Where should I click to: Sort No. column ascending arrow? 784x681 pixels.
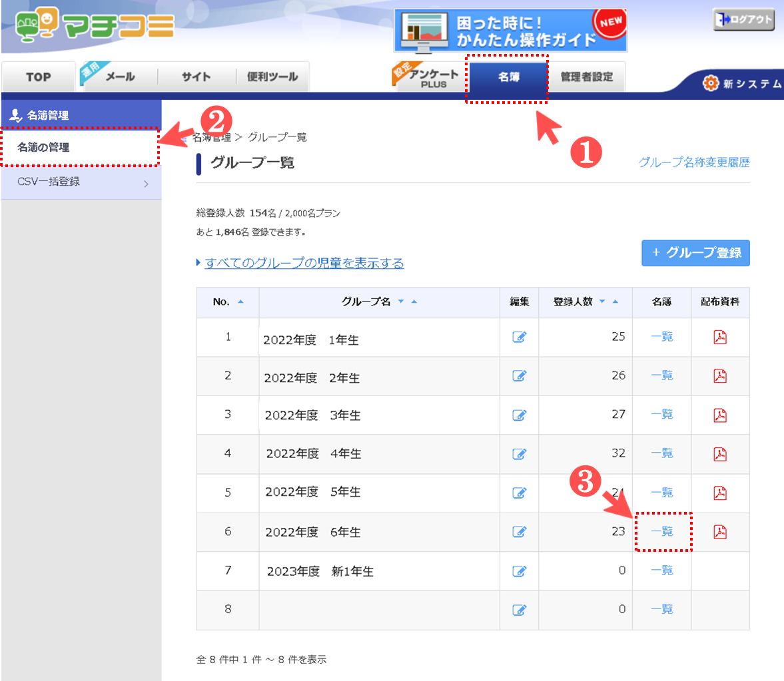pyautogui.click(x=240, y=302)
